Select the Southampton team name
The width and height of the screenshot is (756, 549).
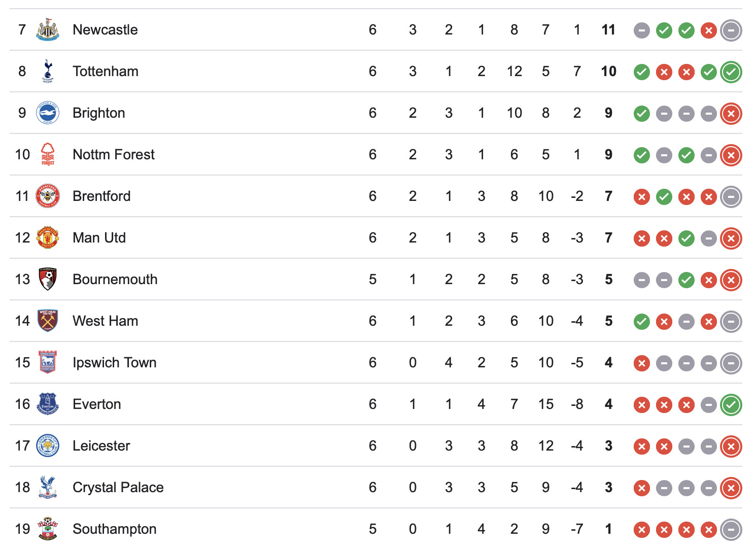pyautogui.click(x=114, y=529)
